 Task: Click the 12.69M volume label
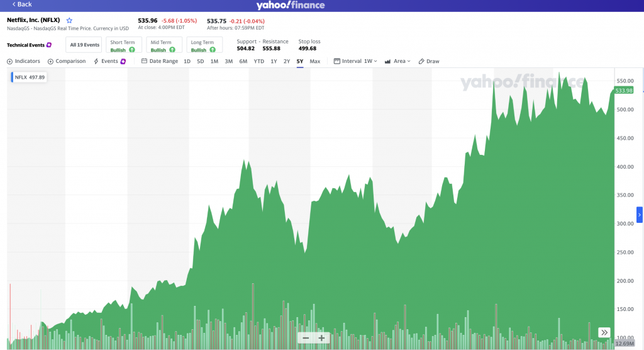click(625, 344)
